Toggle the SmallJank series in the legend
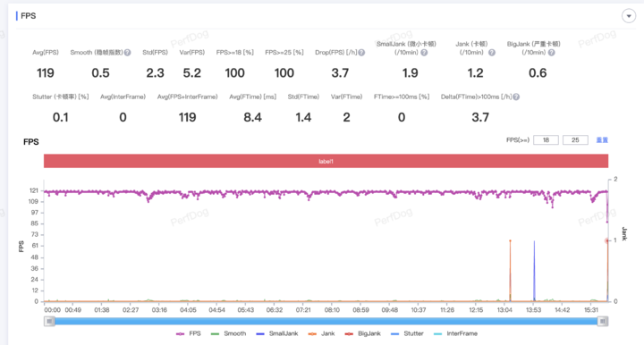The image size is (644, 345). point(276,333)
